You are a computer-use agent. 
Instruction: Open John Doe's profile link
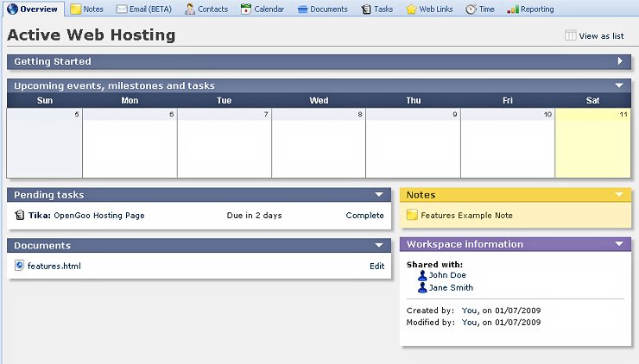[447, 275]
